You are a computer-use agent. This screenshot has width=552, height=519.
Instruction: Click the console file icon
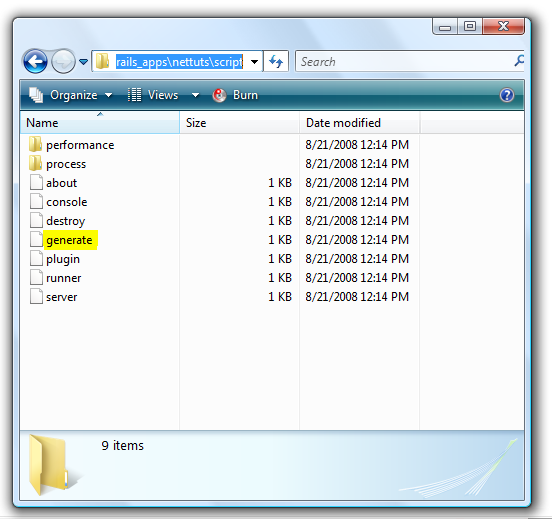tap(36, 201)
